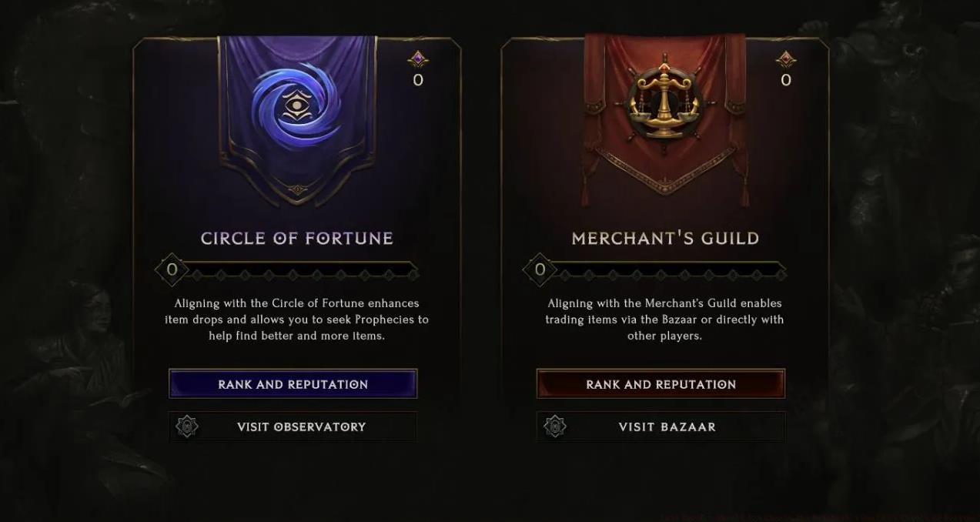The width and height of the screenshot is (980, 522).
Task: Click the red gem favor icon
Action: click(785, 59)
